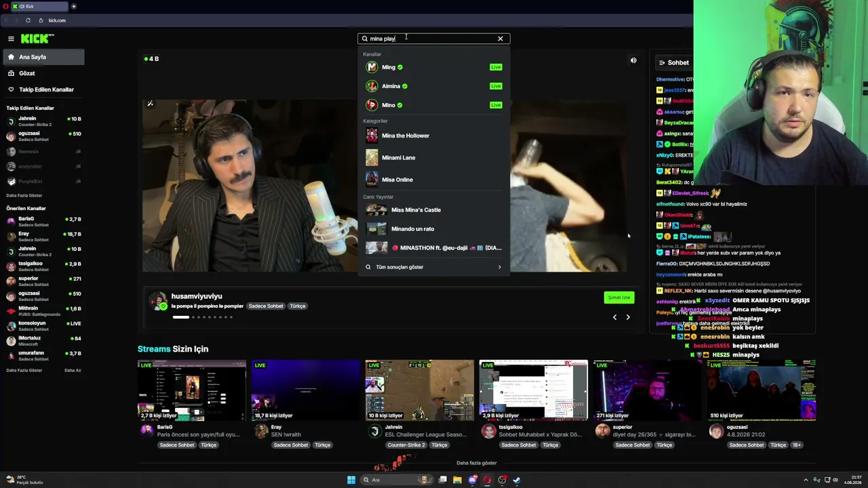Open the Miss Mina's Castle live stream result

coord(434,210)
